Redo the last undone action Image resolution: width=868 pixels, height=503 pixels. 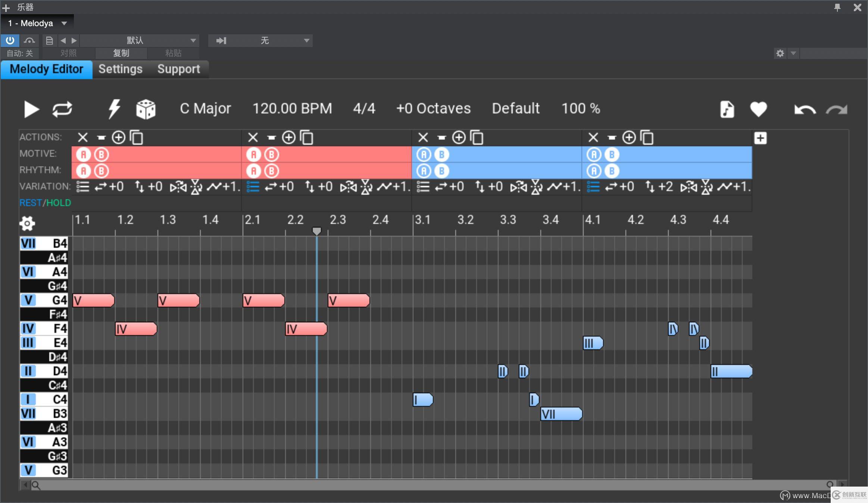click(x=837, y=110)
